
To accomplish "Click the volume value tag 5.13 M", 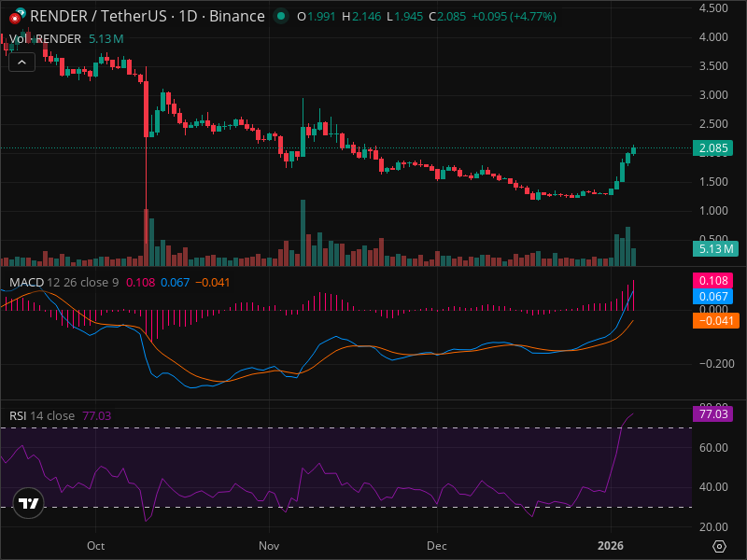I will pos(715,248).
